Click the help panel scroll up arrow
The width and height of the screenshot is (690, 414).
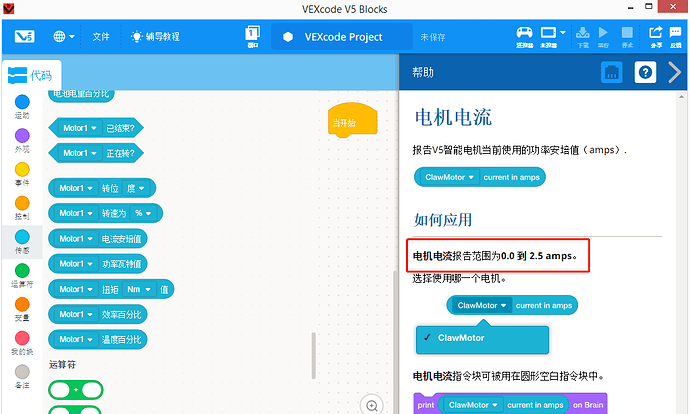pos(682,97)
